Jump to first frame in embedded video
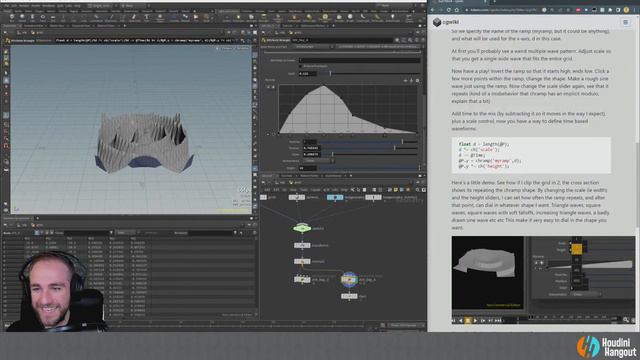Screen dimensions: 640x360 coord(454,321)
